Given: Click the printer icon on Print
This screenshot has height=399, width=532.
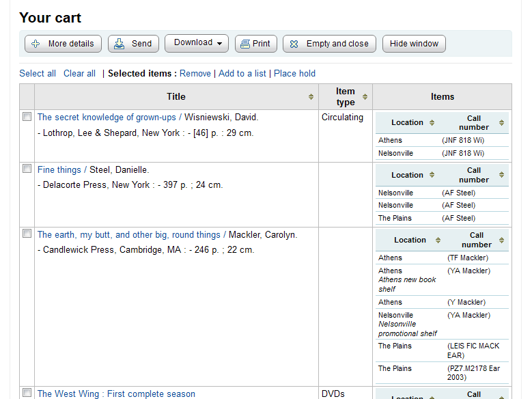Looking at the screenshot, I should (244, 44).
